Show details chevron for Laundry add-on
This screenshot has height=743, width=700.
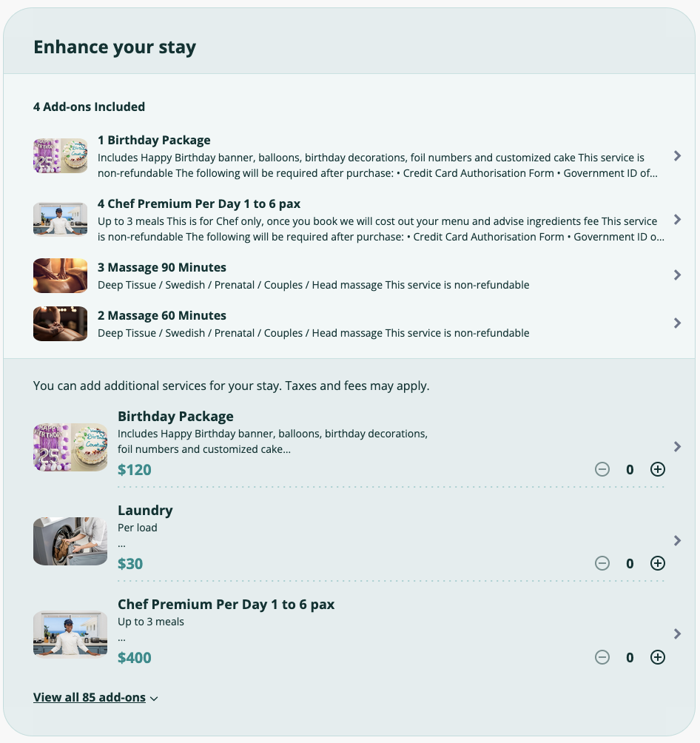tap(677, 541)
